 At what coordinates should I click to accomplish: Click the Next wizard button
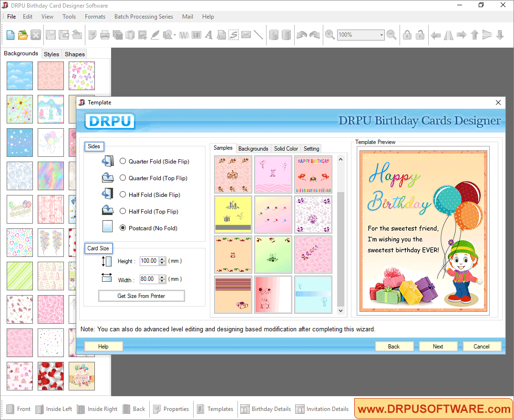(x=438, y=346)
